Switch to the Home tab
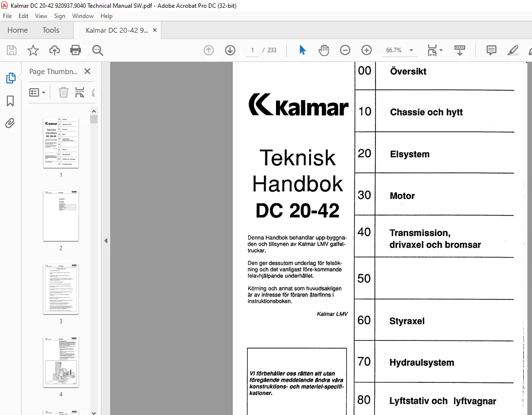The height and width of the screenshot is (415, 532). coord(18,30)
